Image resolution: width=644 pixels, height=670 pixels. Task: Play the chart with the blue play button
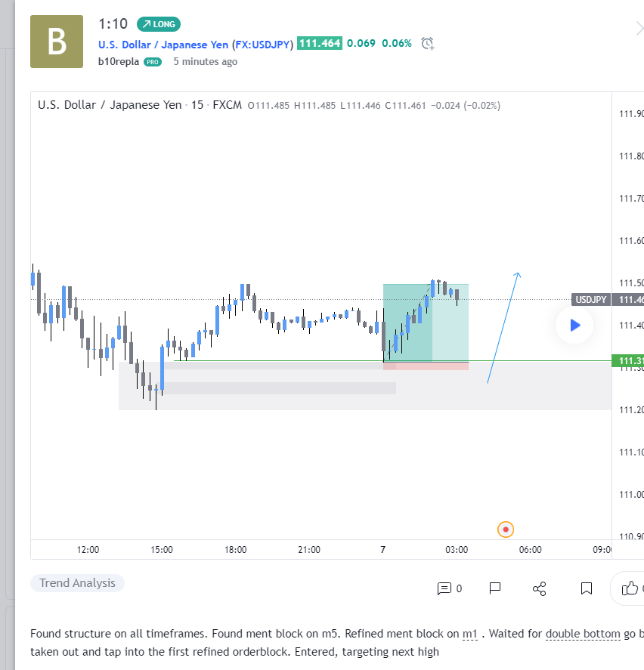574,325
